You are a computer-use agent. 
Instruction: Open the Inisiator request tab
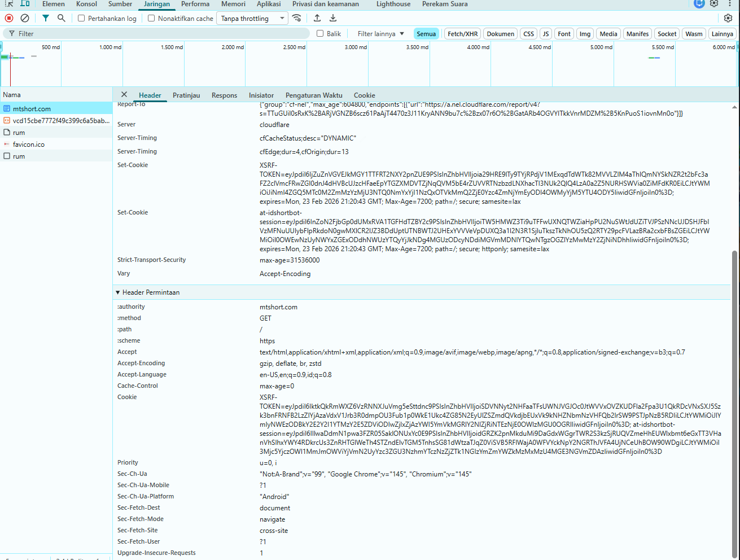261,95
